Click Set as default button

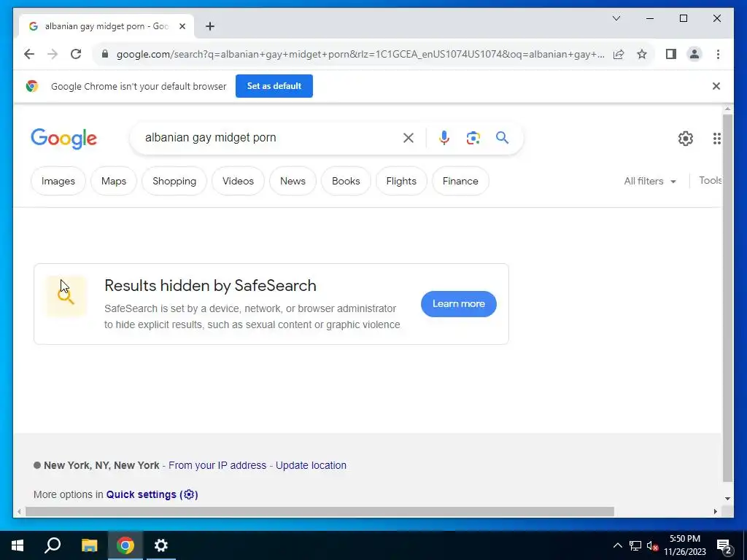click(274, 86)
